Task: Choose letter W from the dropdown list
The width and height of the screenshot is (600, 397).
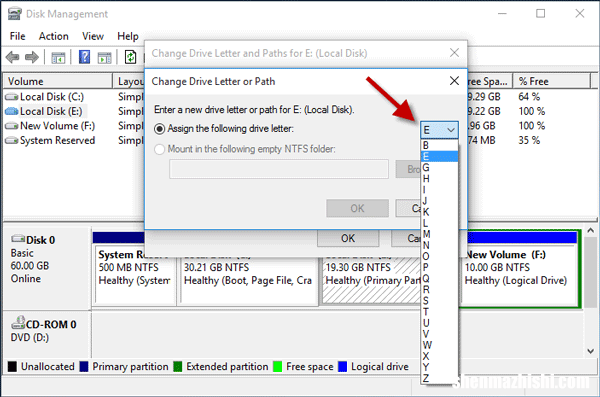Action: pos(439,345)
